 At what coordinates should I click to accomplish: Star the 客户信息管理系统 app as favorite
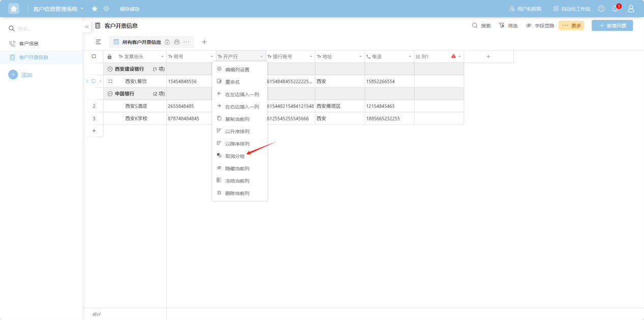point(95,9)
